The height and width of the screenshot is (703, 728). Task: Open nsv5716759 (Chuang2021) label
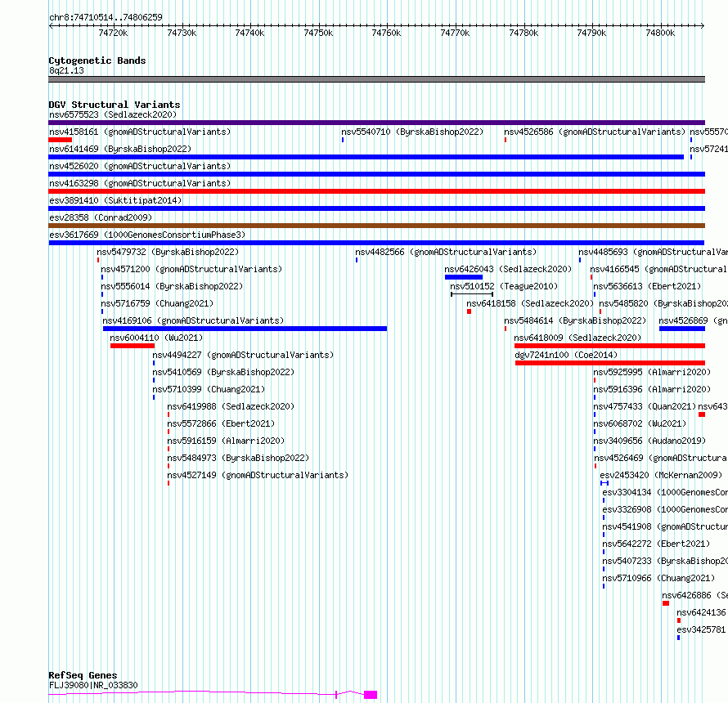(x=157, y=303)
